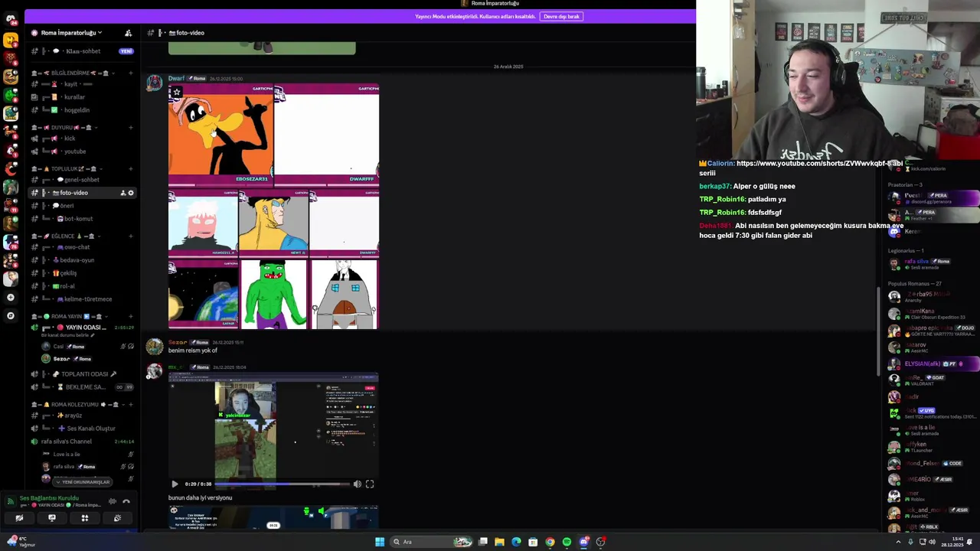980x551 pixels.
Task: Open foto-video channel settings gear
Action: pos(131,193)
